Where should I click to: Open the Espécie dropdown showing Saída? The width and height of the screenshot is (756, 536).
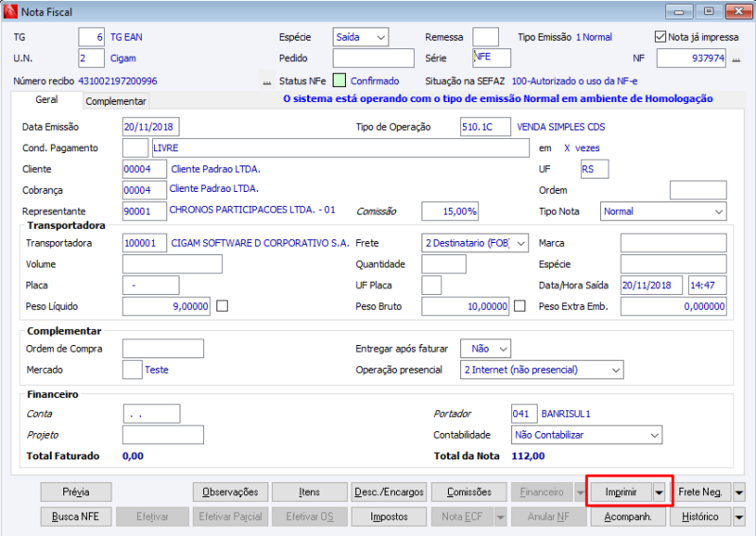click(361, 37)
